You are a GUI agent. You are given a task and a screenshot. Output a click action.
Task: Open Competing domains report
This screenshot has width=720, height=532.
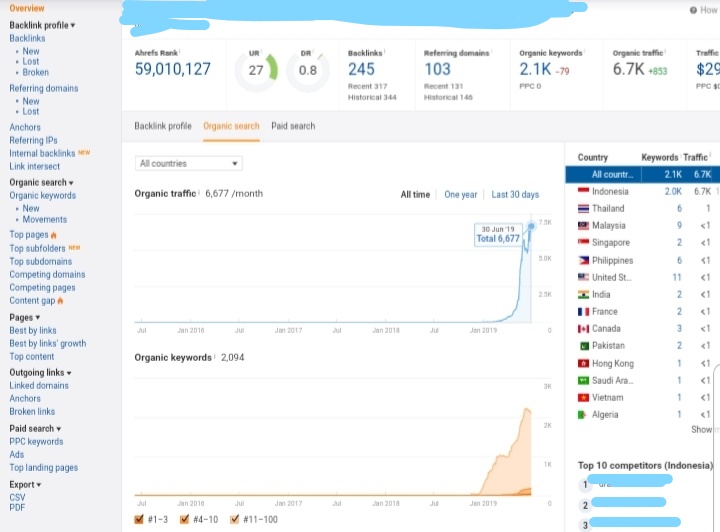click(47, 274)
